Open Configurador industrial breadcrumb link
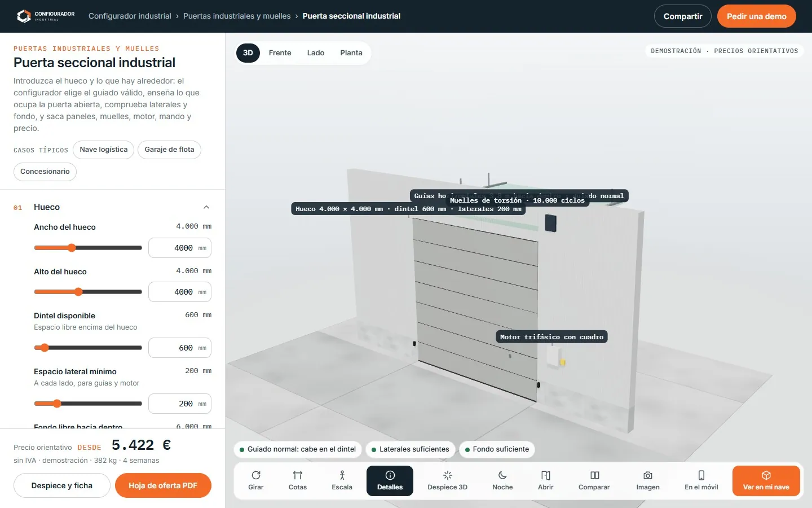 pyautogui.click(x=130, y=16)
